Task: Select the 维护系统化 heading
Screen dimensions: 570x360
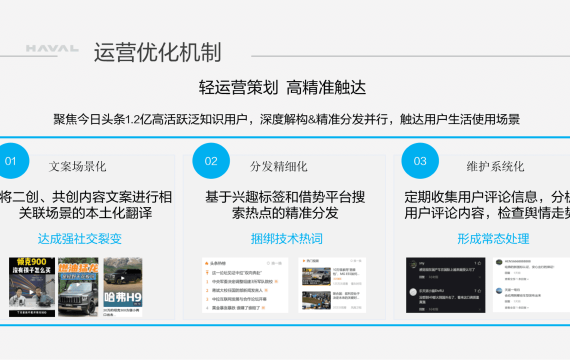Action: click(495, 167)
